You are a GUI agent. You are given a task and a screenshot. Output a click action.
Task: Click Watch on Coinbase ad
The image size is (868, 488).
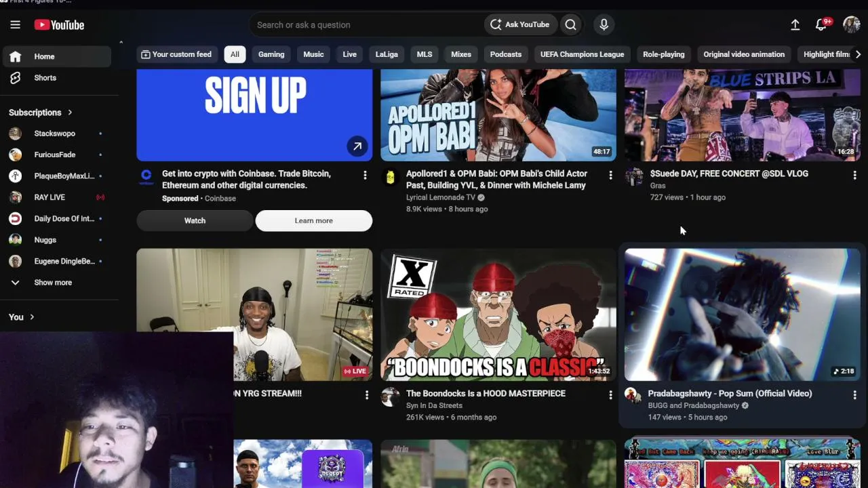(195, 221)
